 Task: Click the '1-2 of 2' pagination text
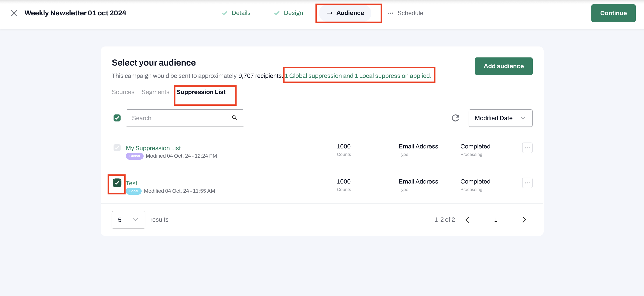pyautogui.click(x=445, y=219)
